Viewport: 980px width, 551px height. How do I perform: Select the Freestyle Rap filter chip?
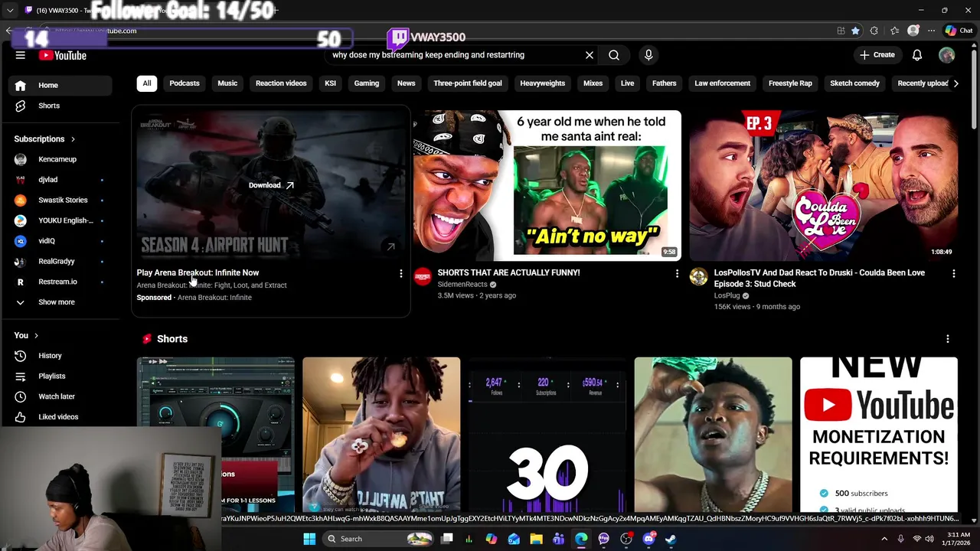790,83
